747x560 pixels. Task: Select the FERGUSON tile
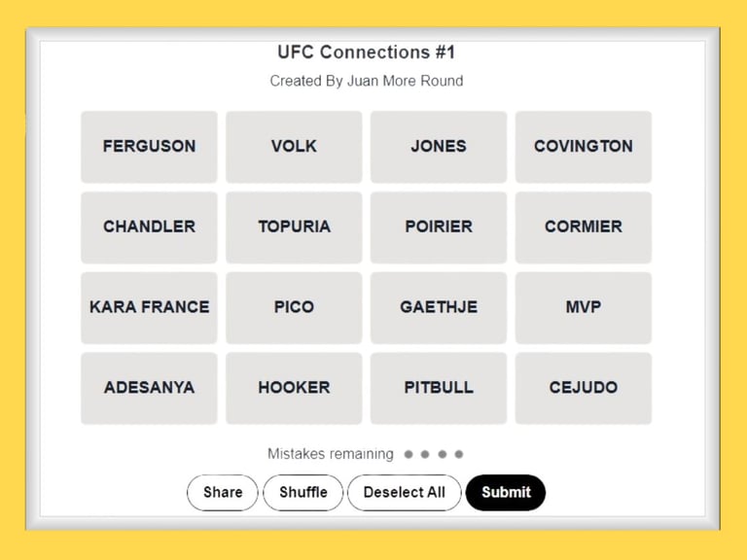[x=149, y=147]
